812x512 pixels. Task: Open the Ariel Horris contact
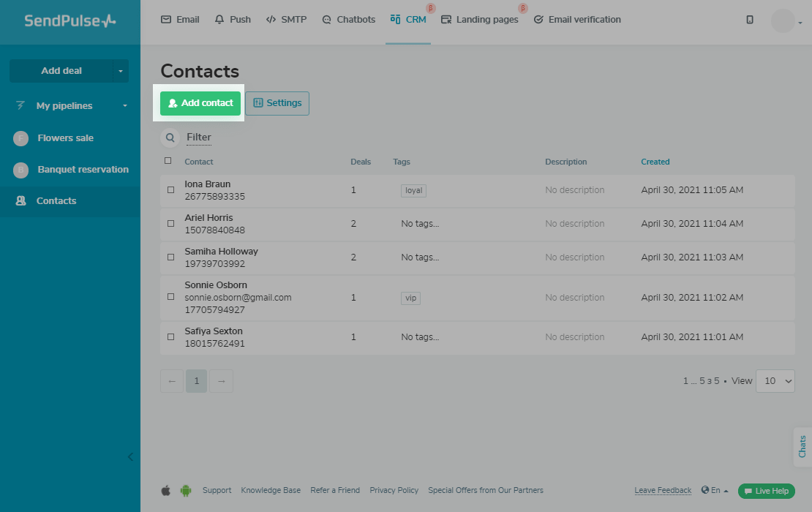[x=208, y=218]
